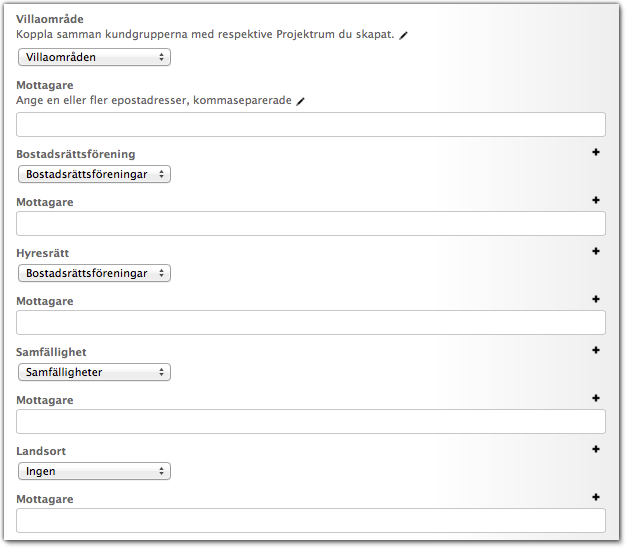Select the Mottagare field under Hyresrätt
626x548 pixels.
[x=311, y=322]
